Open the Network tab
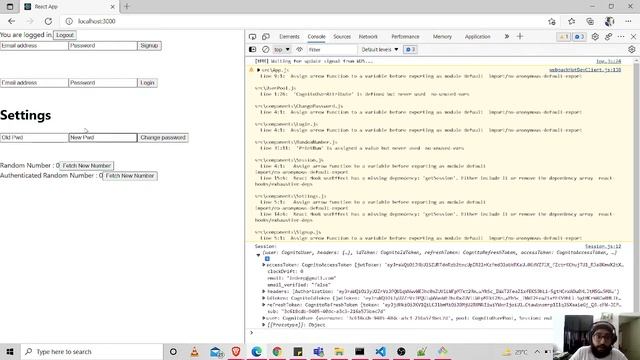Screen dimensions: 640x360 [x=368, y=37]
